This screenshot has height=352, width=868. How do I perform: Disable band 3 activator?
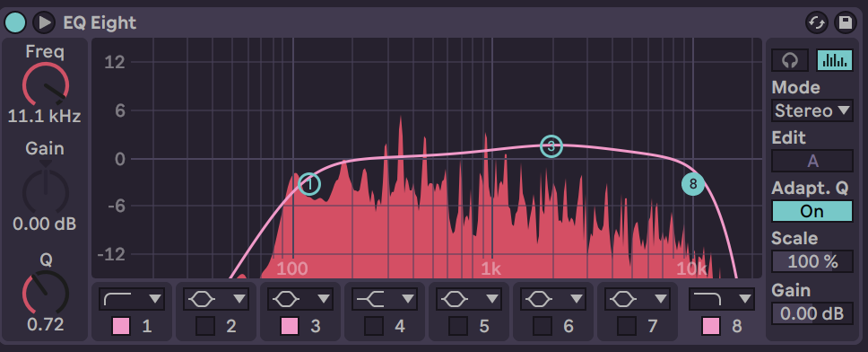[290, 327]
